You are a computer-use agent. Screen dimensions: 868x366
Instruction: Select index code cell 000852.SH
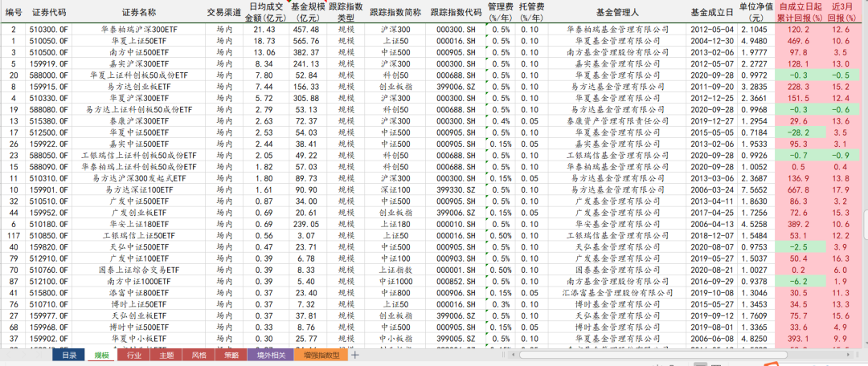click(456, 282)
